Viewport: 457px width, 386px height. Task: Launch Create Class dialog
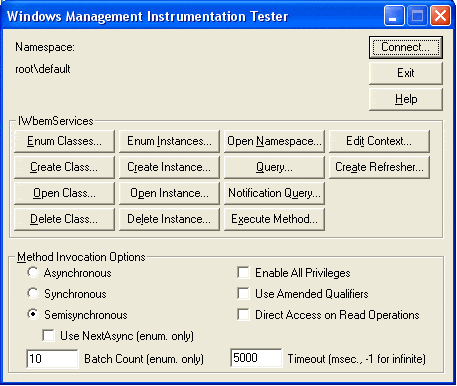(64, 167)
